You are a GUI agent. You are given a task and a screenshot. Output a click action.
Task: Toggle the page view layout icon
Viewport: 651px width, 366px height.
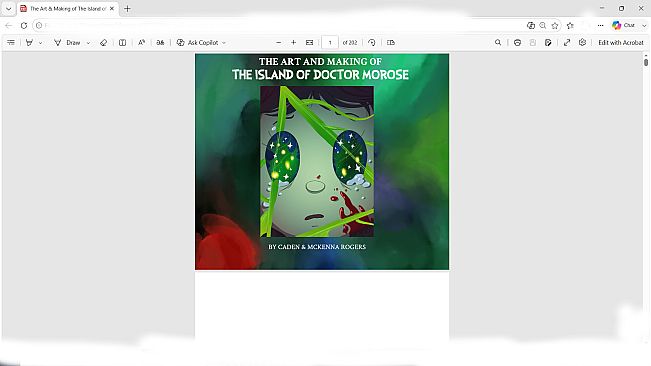pos(122,42)
